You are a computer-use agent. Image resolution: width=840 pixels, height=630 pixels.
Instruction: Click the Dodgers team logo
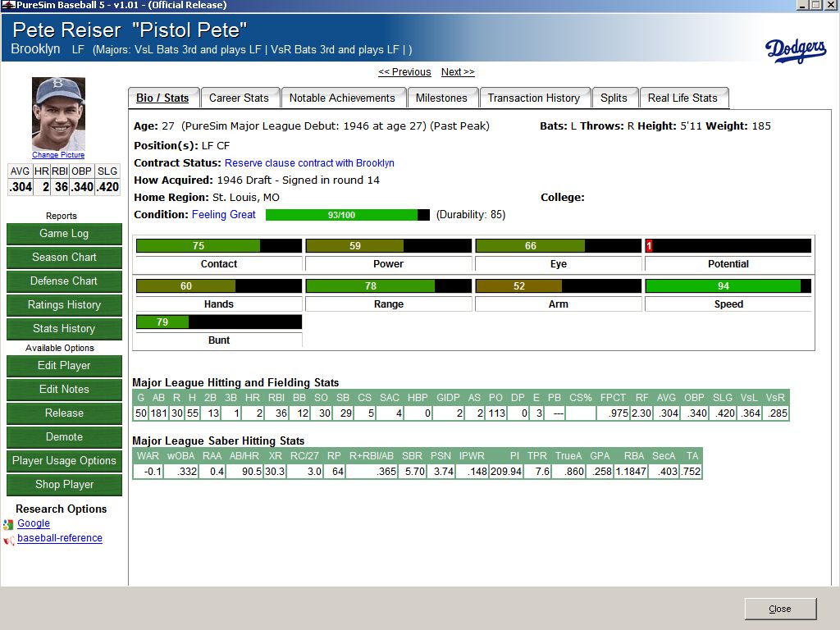pyautogui.click(x=796, y=50)
